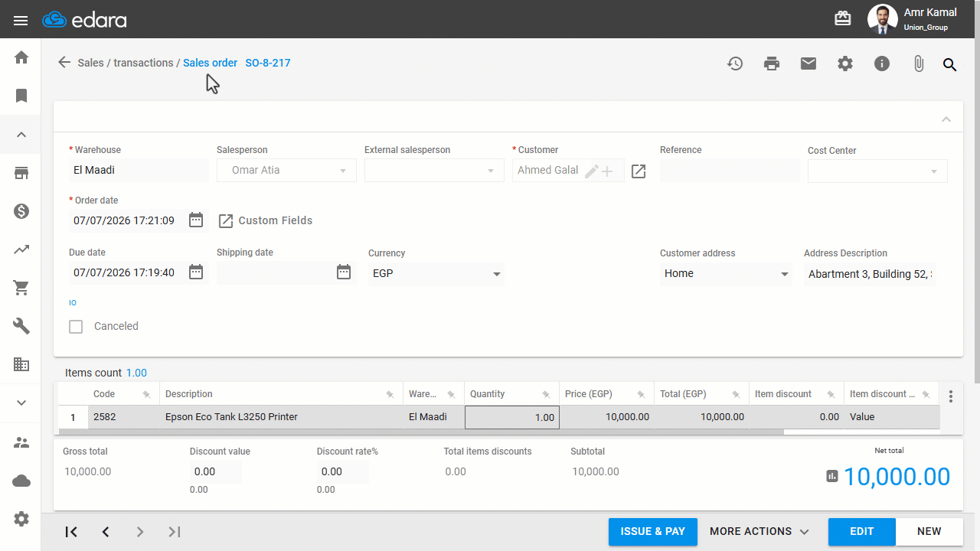
Task: Open the dollar sign finance module
Action: pyautogui.click(x=21, y=211)
